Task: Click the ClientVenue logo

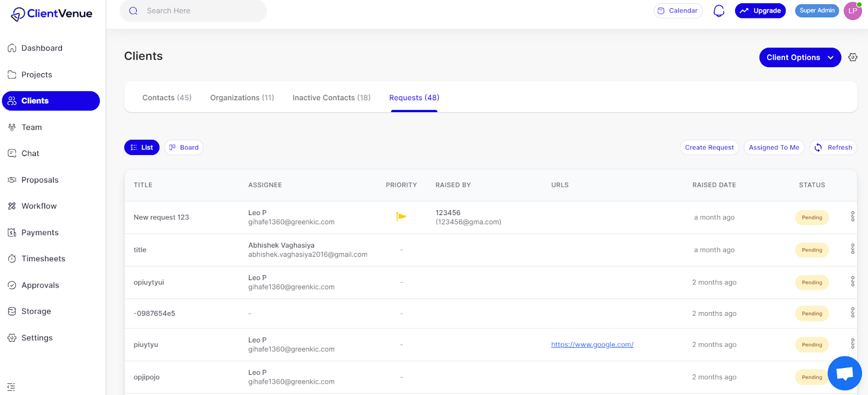Action: coord(52,14)
